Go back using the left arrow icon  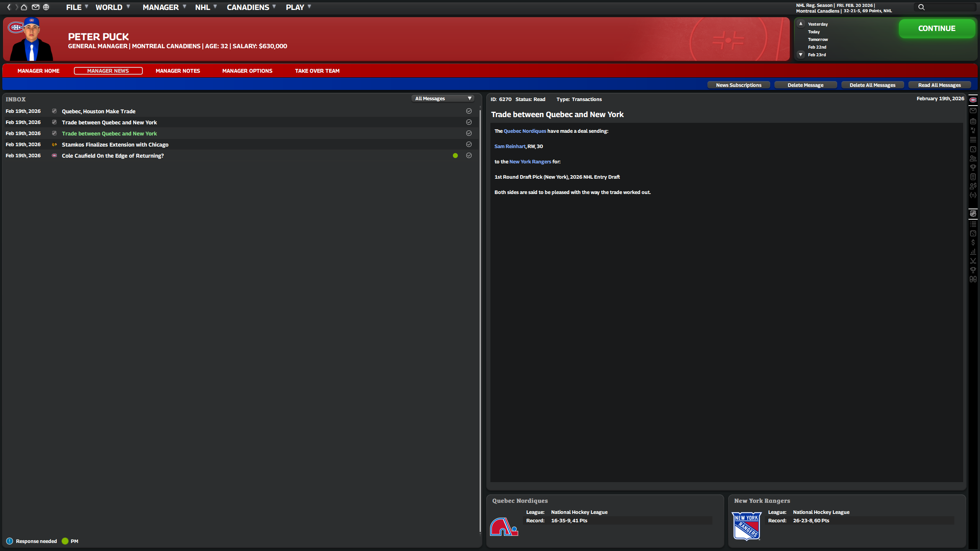(9, 7)
